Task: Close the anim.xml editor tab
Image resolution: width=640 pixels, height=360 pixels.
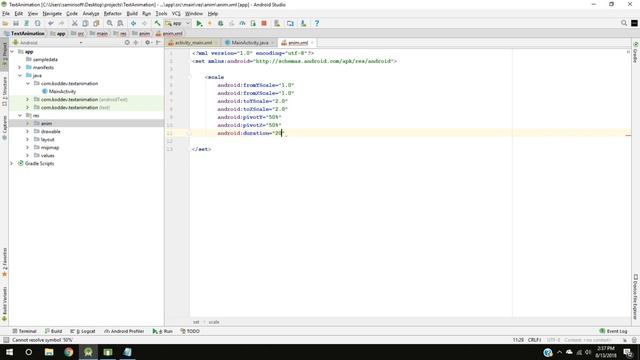Action: coord(312,43)
